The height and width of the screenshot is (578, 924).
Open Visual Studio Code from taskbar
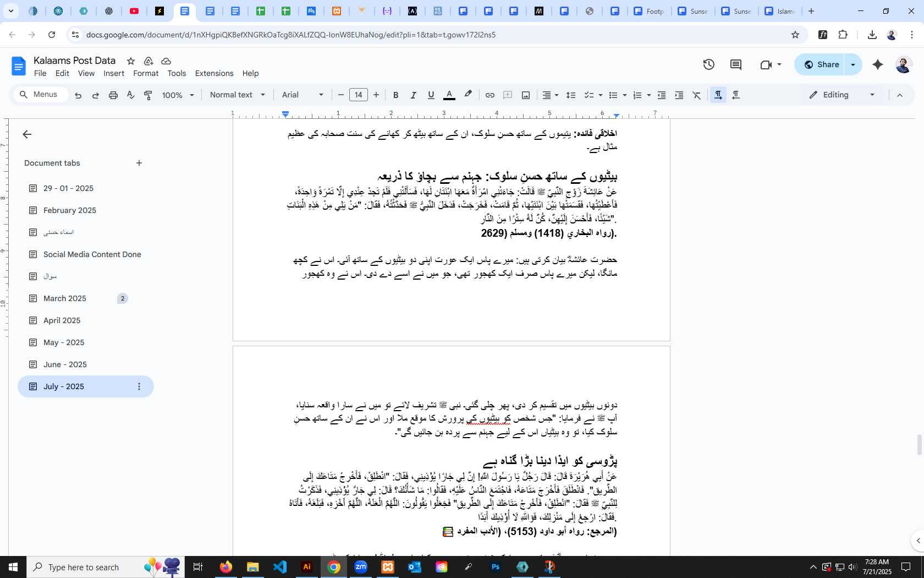point(280,567)
